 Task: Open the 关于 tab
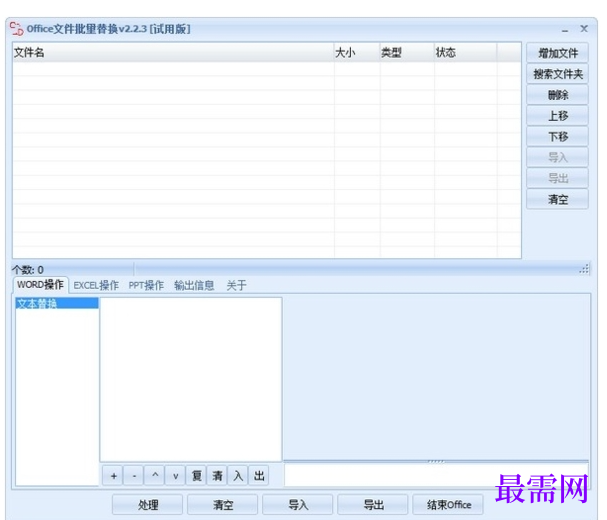(236, 285)
